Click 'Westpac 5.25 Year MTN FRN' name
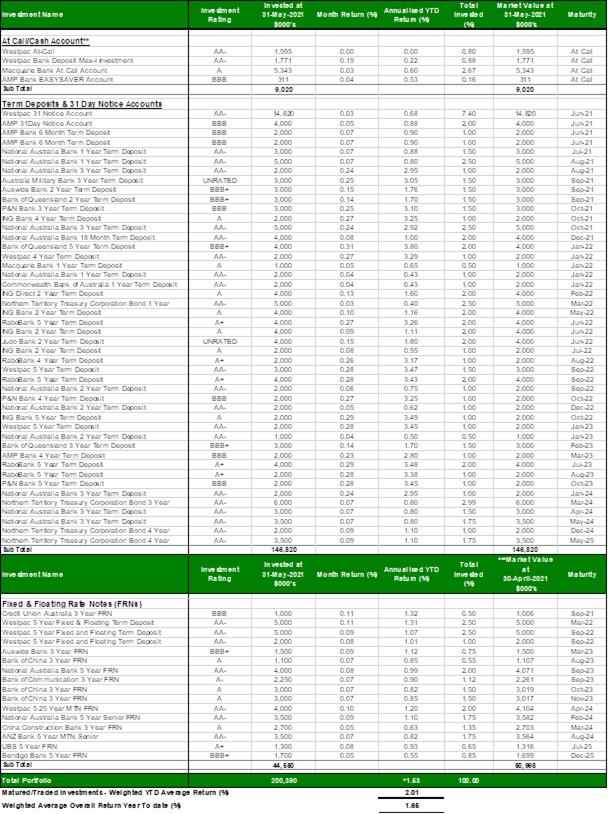Viewport: 608px width, 814px height. (50, 709)
